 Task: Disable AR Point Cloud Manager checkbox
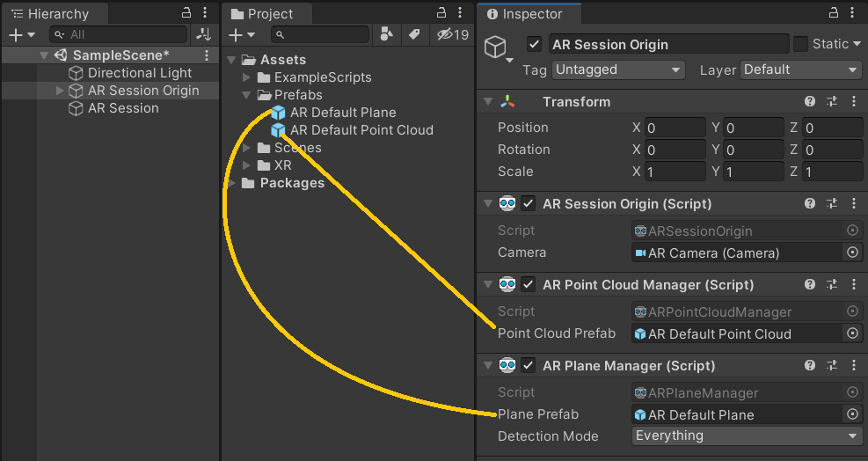529,284
